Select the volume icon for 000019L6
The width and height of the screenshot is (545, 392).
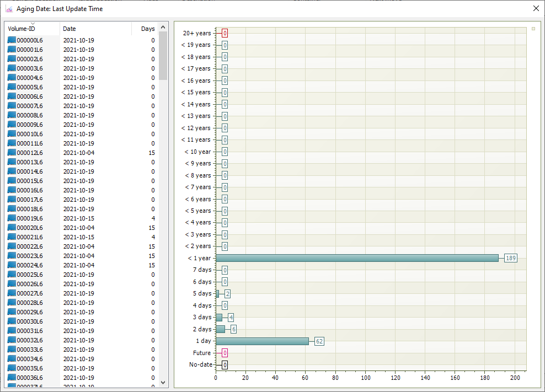[x=12, y=218]
